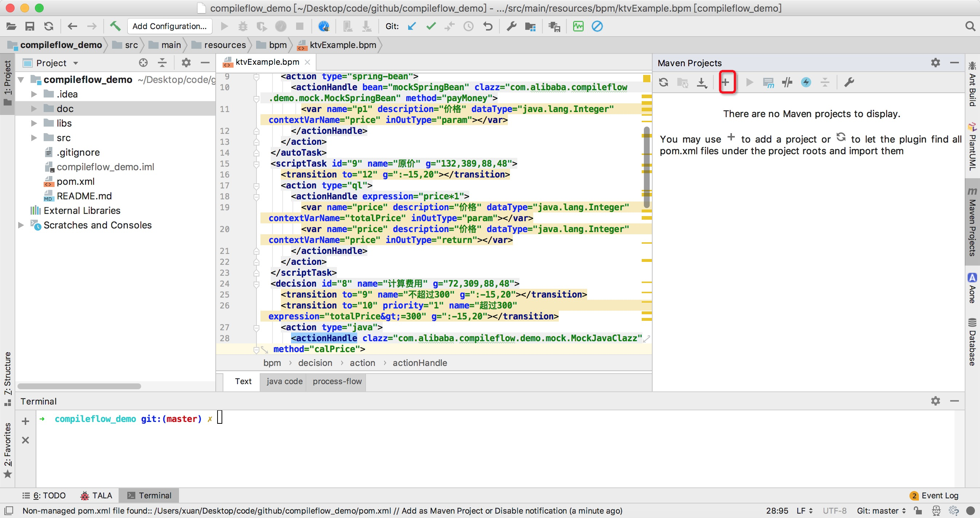Image resolution: width=980 pixels, height=518 pixels.
Task: Click Git Commit checkmark icon
Action: pos(431,26)
